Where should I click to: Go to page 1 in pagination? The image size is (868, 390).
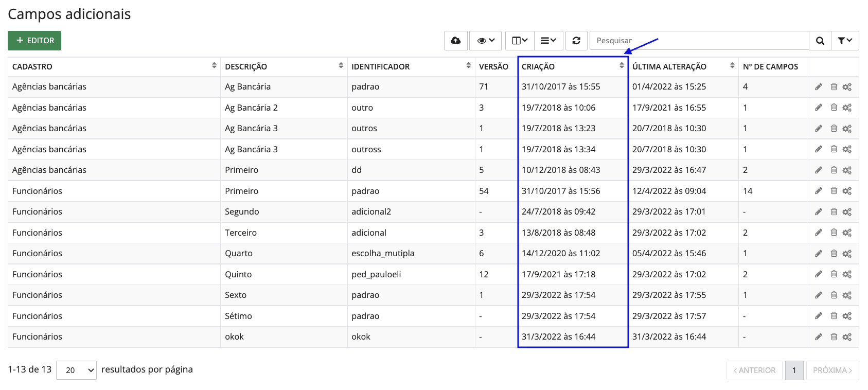(x=794, y=370)
